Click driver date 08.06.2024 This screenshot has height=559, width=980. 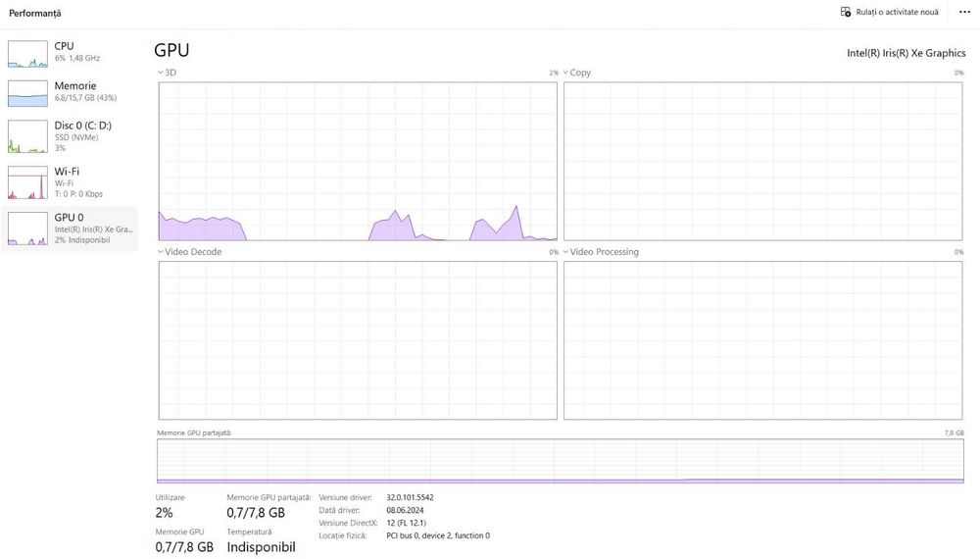[405, 510]
